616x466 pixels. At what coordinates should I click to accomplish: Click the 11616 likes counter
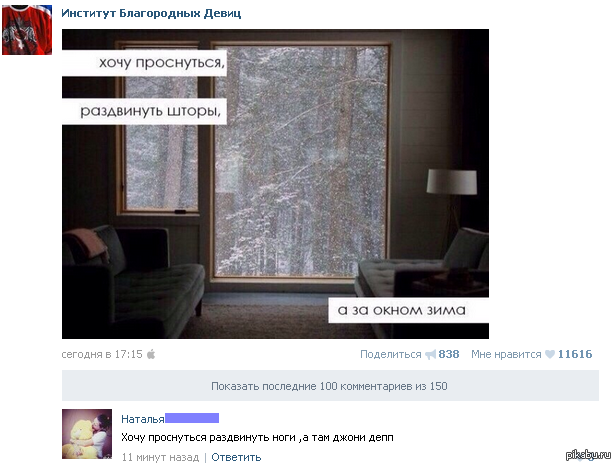pyautogui.click(x=575, y=354)
